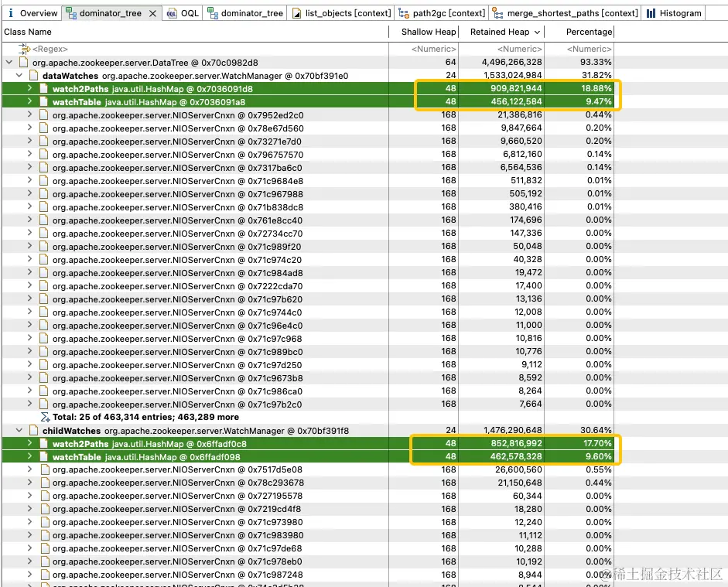Close the active dominator_tree tab
728x587 pixels.
pos(152,13)
